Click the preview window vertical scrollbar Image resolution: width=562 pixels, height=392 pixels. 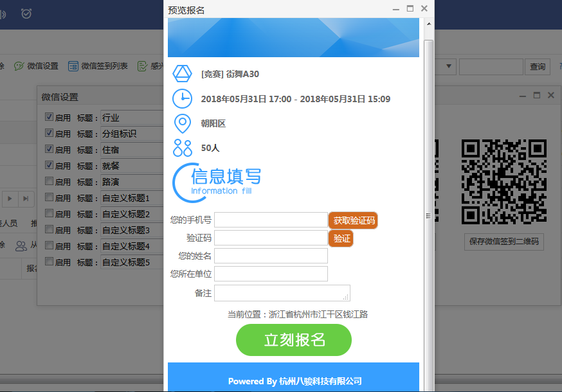point(429,193)
